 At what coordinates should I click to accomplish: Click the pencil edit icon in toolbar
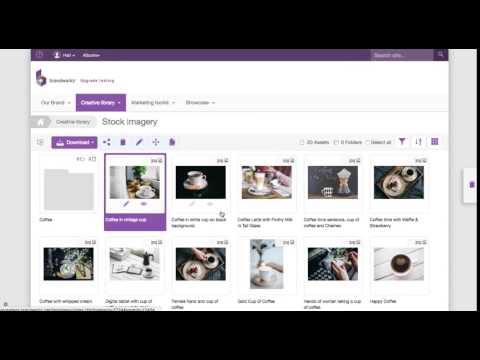(139, 142)
